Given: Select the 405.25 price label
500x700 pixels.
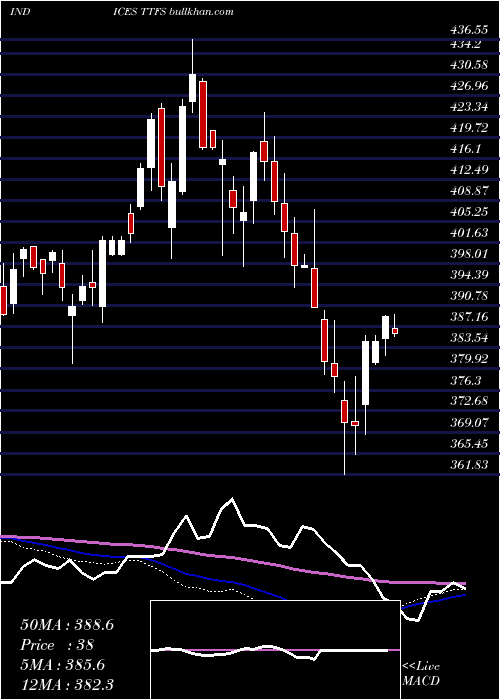Looking at the screenshot, I should pyautogui.click(x=469, y=212).
